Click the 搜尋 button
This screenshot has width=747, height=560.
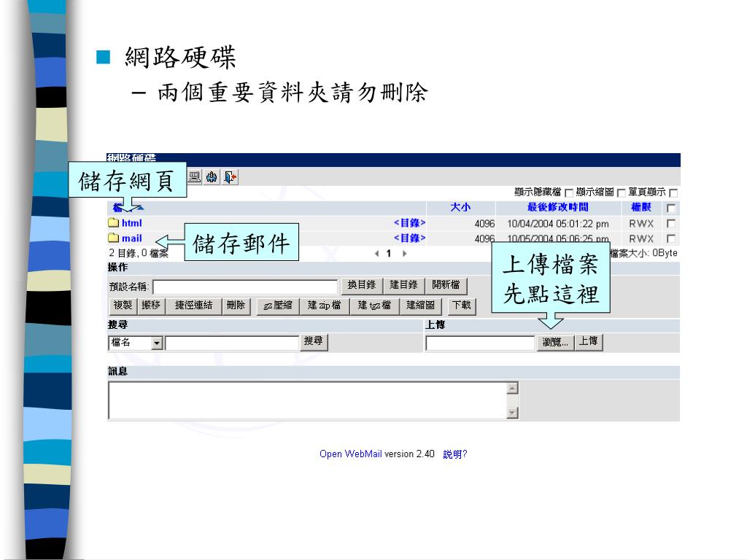pyautogui.click(x=314, y=341)
